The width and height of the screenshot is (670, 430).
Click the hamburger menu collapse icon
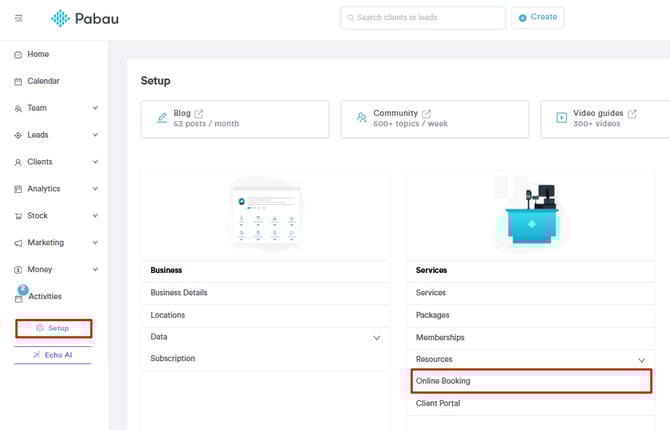[x=18, y=18]
